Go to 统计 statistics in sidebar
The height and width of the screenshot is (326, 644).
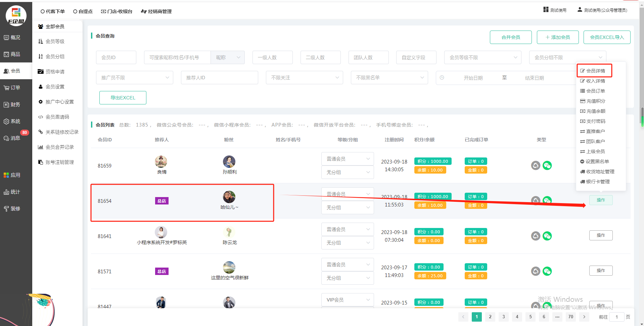(12, 192)
